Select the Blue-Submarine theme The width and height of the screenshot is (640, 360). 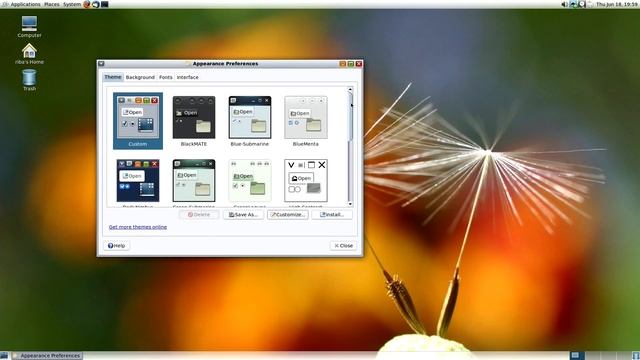click(x=250, y=121)
